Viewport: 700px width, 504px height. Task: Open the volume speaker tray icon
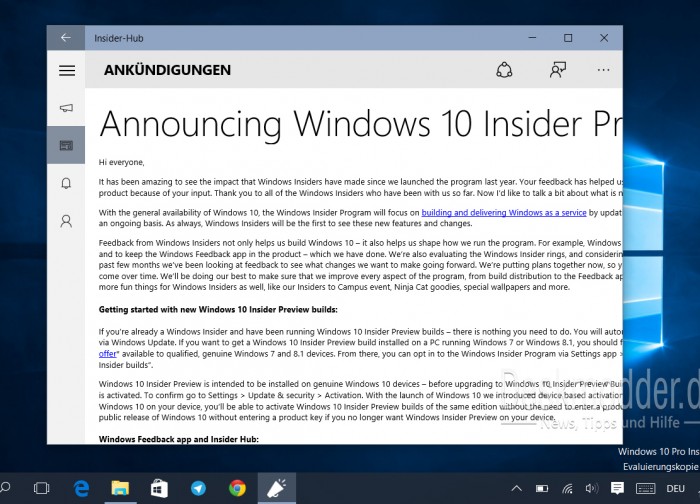tap(592, 488)
